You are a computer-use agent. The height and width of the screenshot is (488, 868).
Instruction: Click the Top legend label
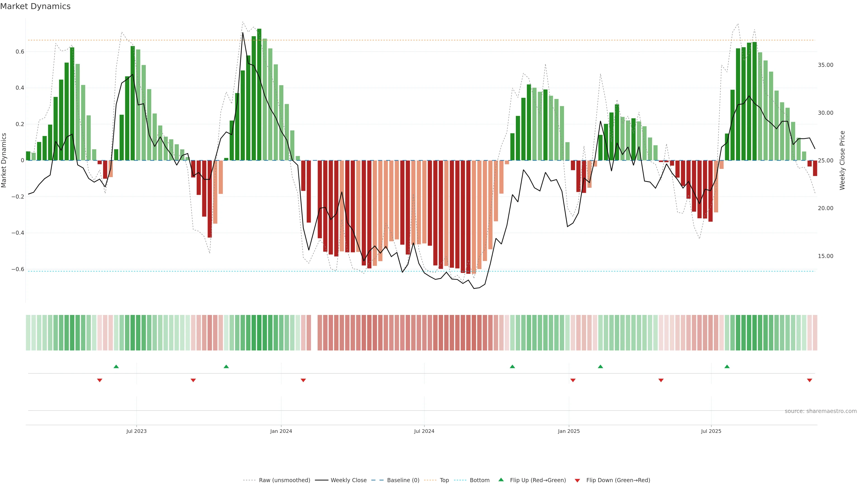coord(444,480)
